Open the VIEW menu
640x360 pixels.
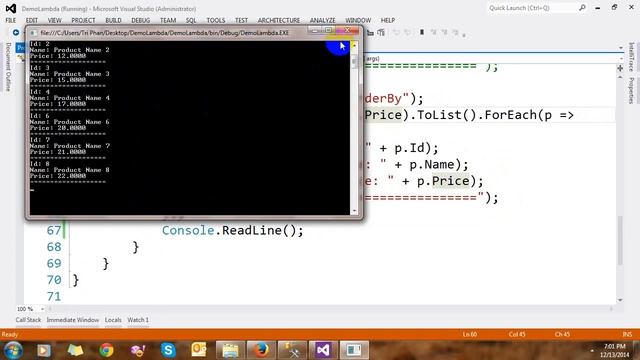54,20
